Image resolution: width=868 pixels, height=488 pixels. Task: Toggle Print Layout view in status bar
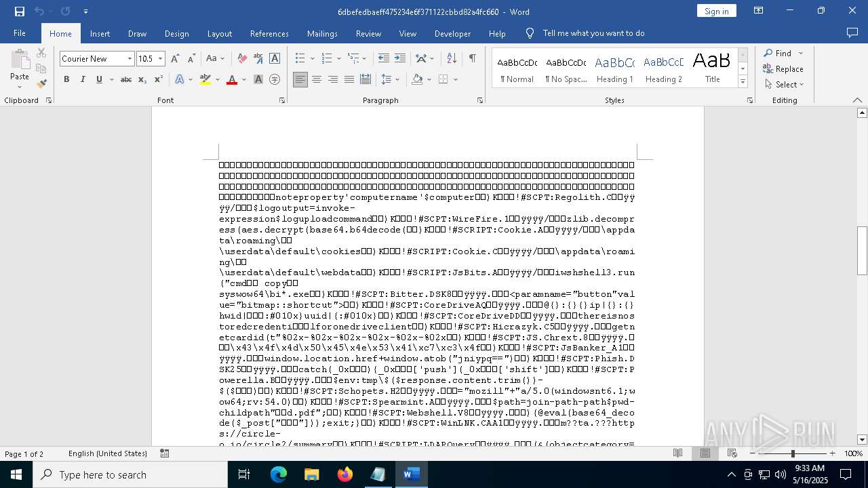705,453
